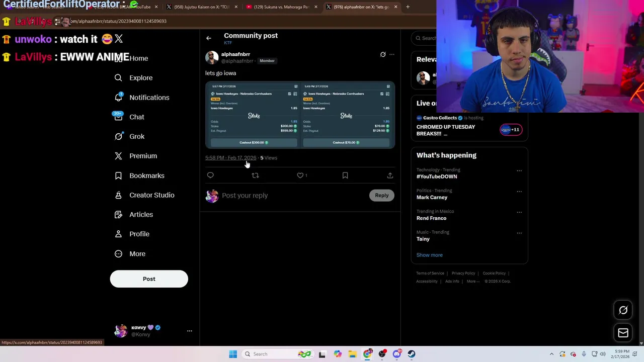Open a new browser tab with plus
This screenshot has height=362, width=644.
tap(408, 7)
